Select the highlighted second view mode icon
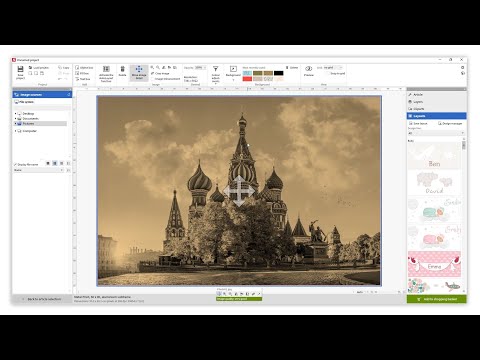Viewport: 480px width, 360px height. click(55, 163)
